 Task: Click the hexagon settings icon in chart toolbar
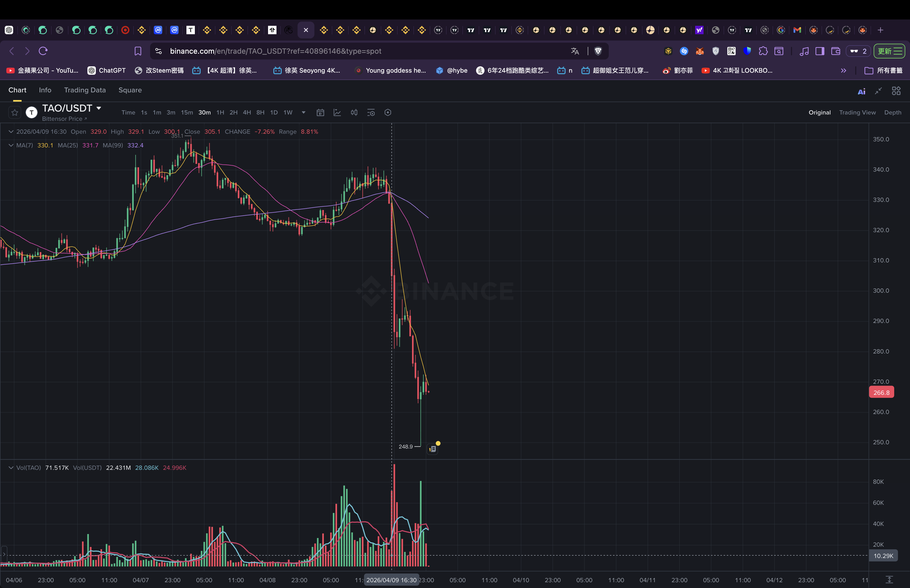point(388,113)
